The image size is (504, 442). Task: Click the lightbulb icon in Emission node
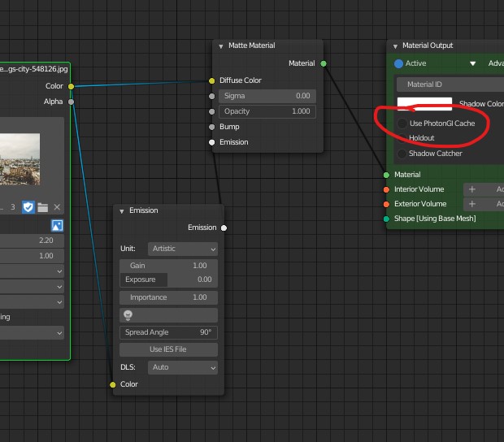coord(128,314)
